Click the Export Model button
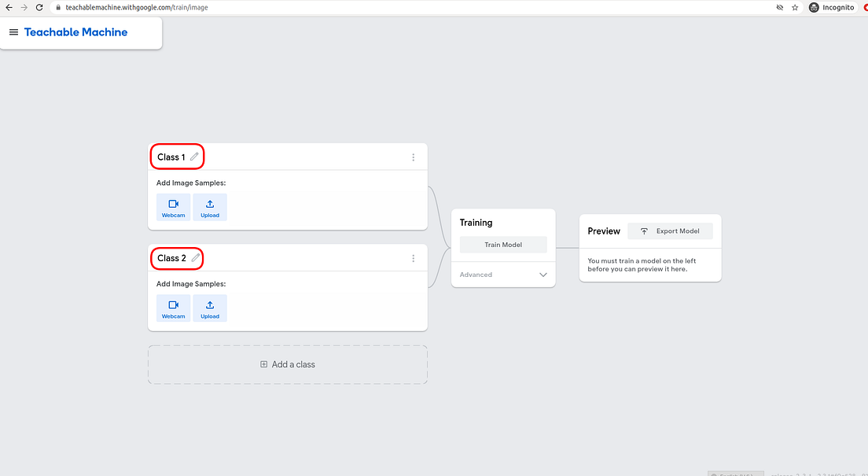The width and height of the screenshot is (868, 476). click(x=678, y=231)
